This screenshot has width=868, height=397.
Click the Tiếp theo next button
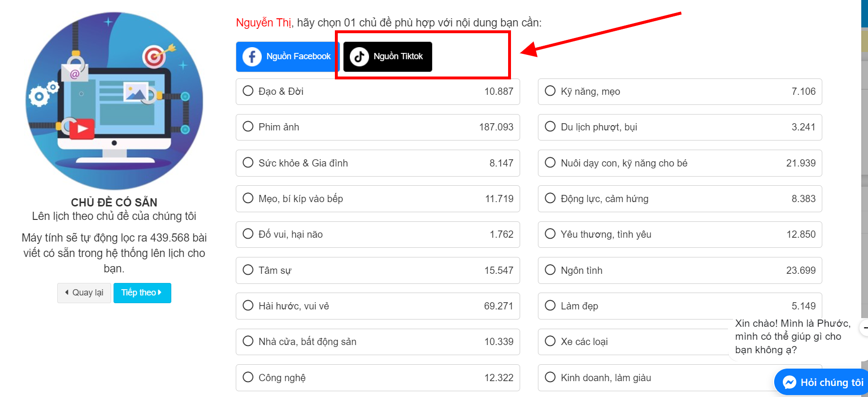(x=142, y=293)
